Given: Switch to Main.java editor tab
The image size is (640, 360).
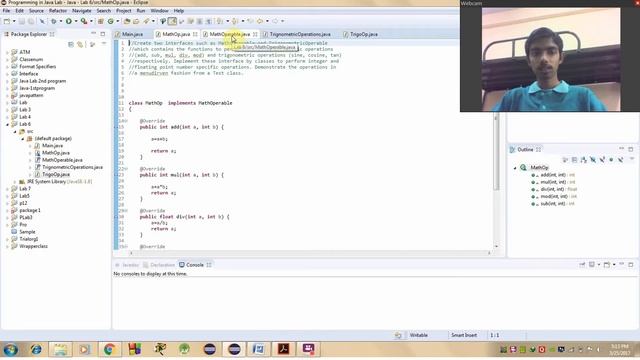Looking at the screenshot, I should (132, 34).
